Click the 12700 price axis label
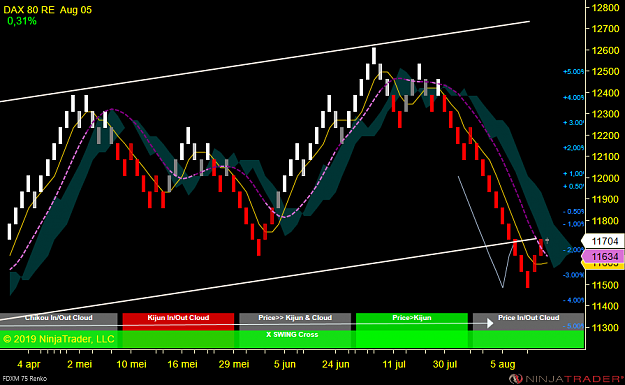The width and height of the screenshot is (625, 385). pos(605,29)
